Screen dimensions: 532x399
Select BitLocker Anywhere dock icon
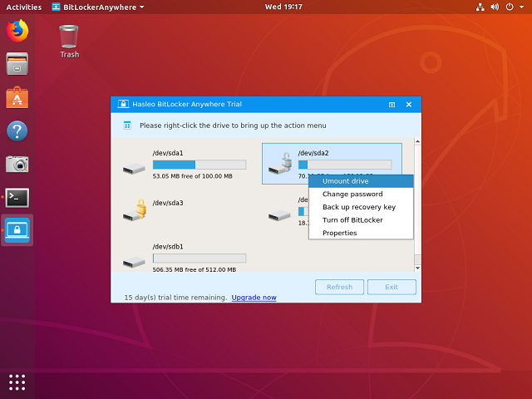[17, 230]
